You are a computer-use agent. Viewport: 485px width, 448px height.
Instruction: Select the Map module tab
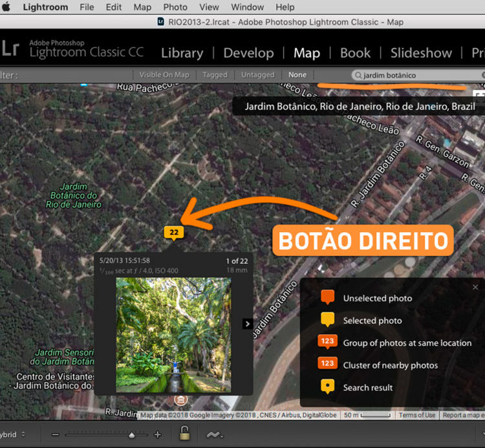[307, 53]
